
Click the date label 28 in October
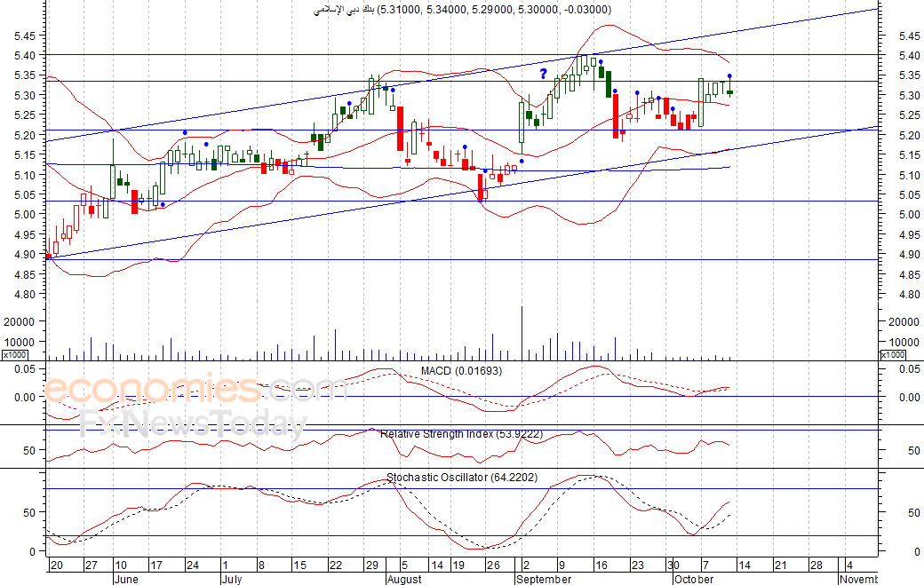click(x=816, y=565)
